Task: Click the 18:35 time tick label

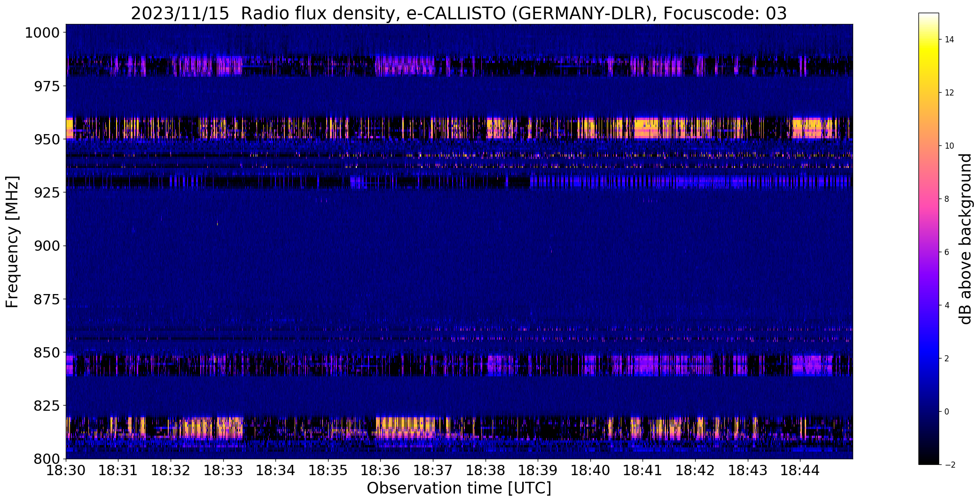Action: coord(328,470)
